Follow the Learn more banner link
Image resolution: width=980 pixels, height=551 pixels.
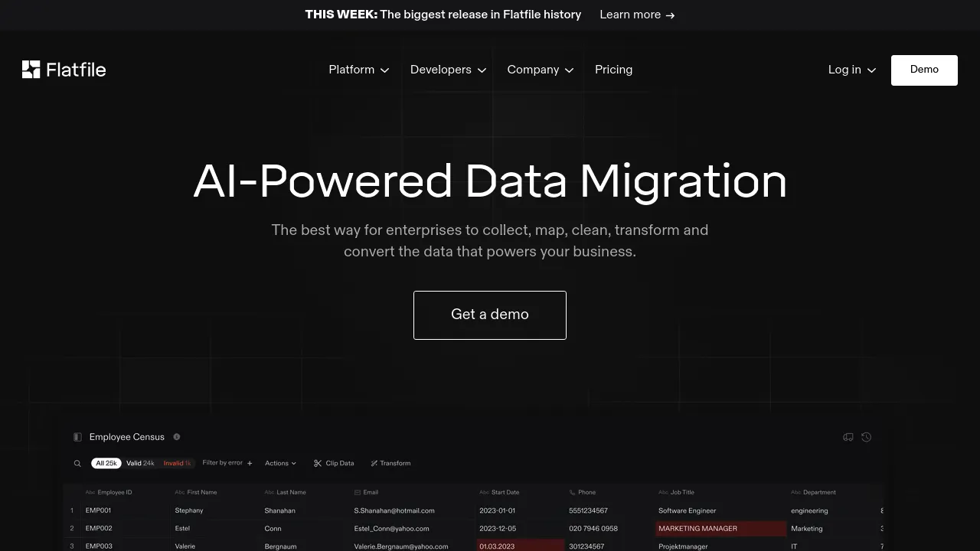(637, 15)
